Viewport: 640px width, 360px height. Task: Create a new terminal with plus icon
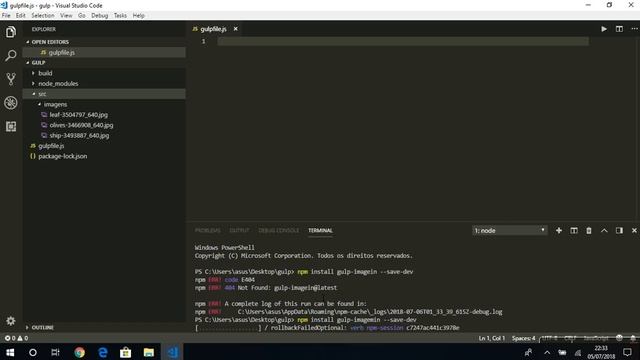pyautogui.click(x=559, y=231)
